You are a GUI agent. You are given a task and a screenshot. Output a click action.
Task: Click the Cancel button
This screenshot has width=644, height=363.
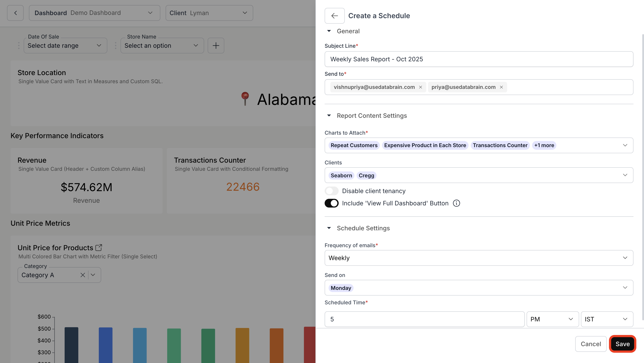point(591,344)
